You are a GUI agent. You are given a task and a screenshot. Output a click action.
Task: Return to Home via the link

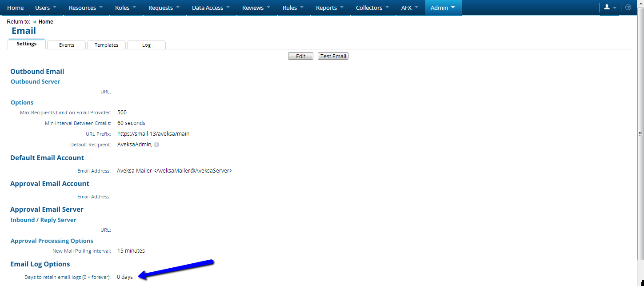(46, 21)
